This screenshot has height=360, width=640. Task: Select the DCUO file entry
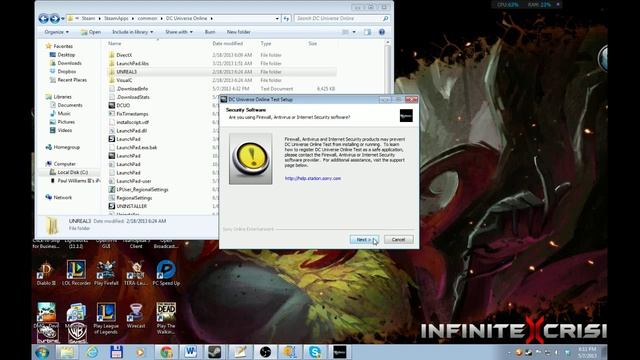tap(123, 105)
